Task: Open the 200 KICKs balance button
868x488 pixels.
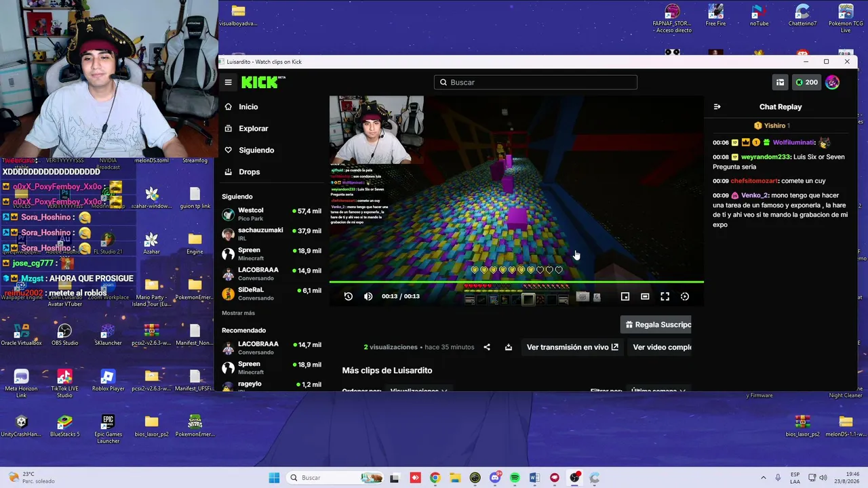Action: 807,82
